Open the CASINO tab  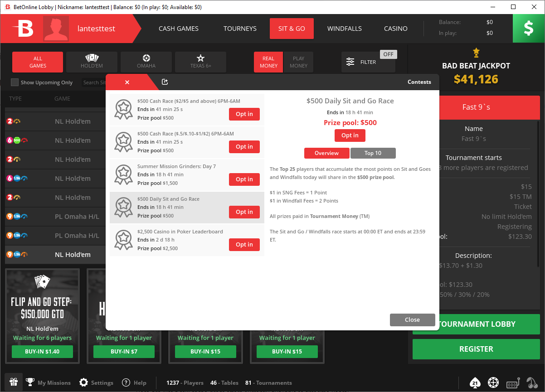coord(396,29)
